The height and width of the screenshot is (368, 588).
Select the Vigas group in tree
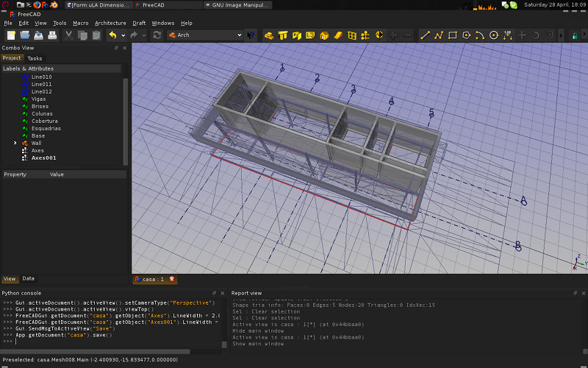[39, 99]
